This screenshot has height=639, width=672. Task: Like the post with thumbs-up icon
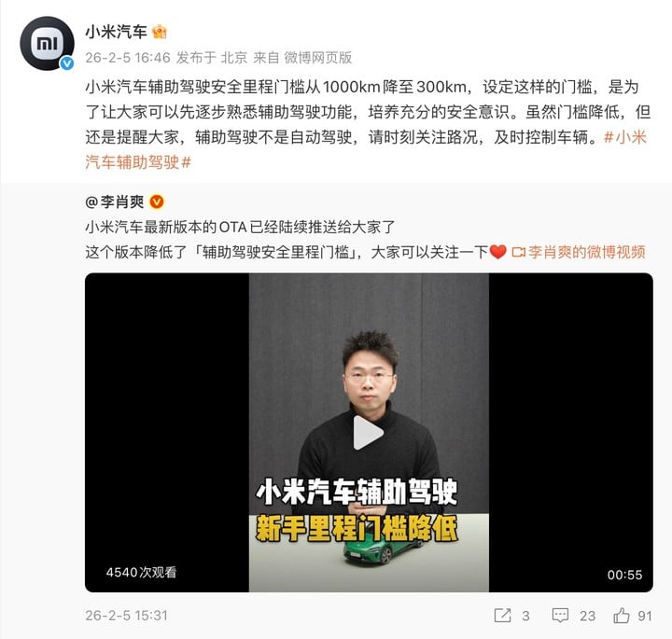point(622,616)
